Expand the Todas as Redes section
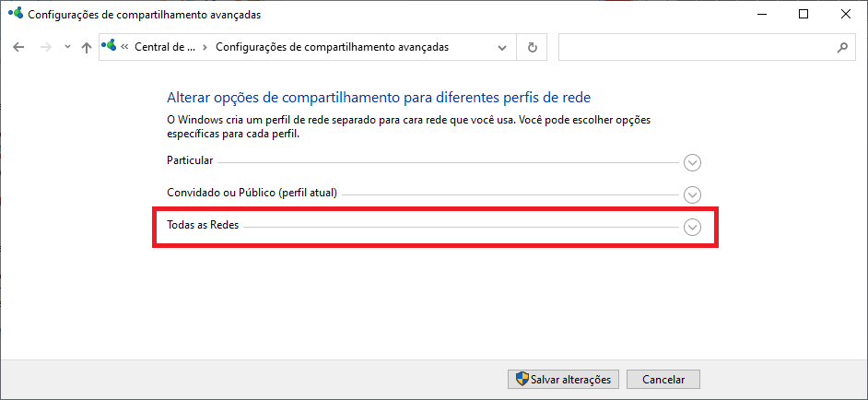Image resolution: width=868 pixels, height=400 pixels. coord(693,228)
